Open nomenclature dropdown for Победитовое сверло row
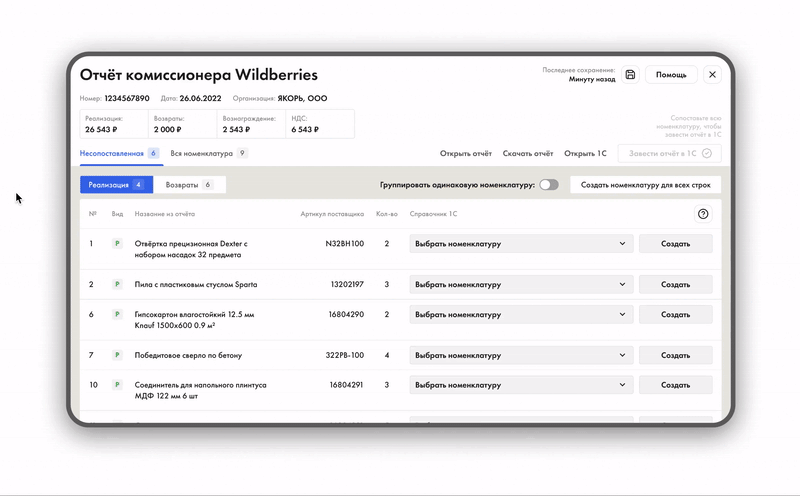The height and width of the screenshot is (496, 800). click(x=521, y=355)
